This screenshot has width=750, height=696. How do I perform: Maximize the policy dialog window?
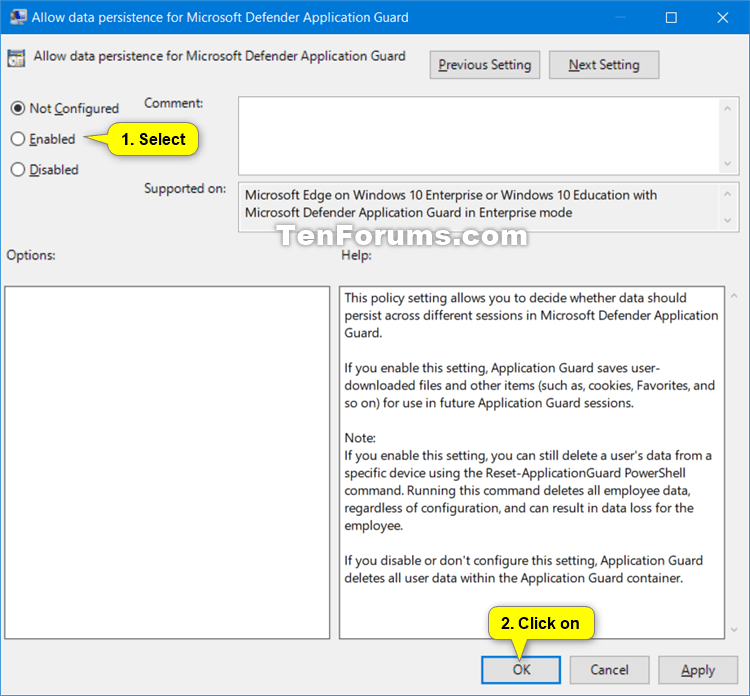(671, 18)
